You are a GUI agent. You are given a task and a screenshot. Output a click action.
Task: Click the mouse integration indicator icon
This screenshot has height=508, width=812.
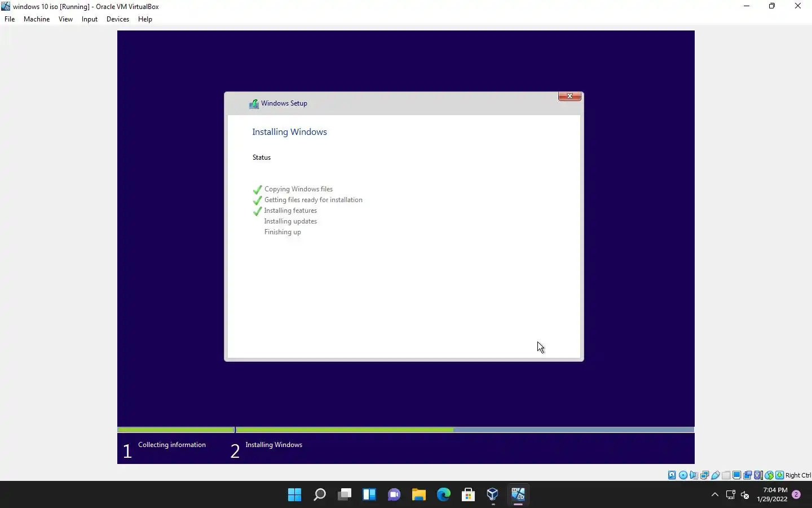tap(769, 475)
